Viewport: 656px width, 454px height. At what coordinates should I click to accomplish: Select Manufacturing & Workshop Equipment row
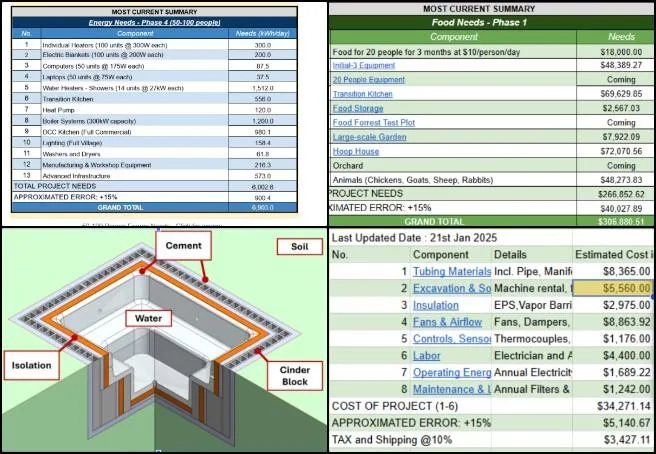coord(155,165)
